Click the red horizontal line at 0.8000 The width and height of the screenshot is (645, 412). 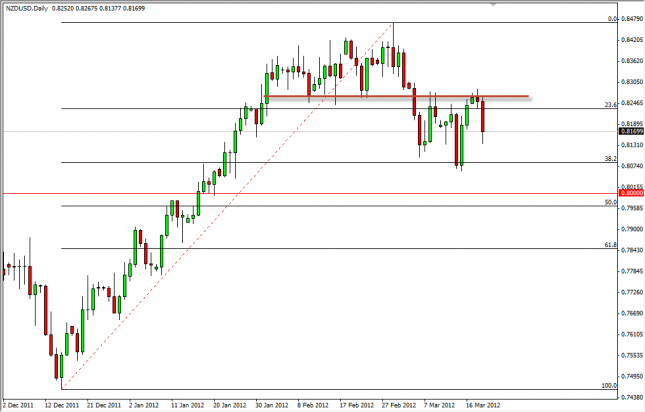click(310, 193)
